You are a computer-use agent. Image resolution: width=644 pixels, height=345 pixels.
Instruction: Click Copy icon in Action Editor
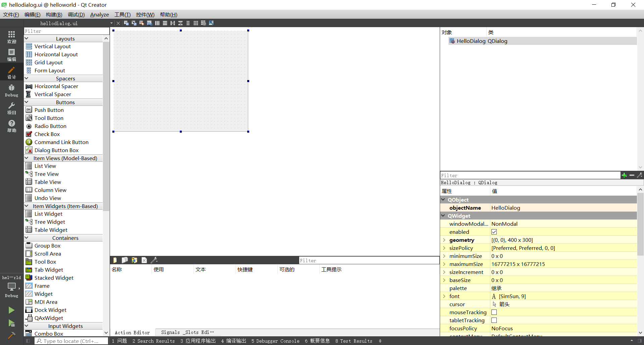(x=125, y=260)
